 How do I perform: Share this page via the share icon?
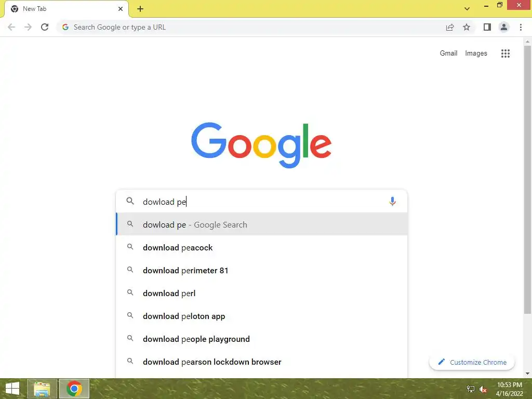click(x=450, y=27)
